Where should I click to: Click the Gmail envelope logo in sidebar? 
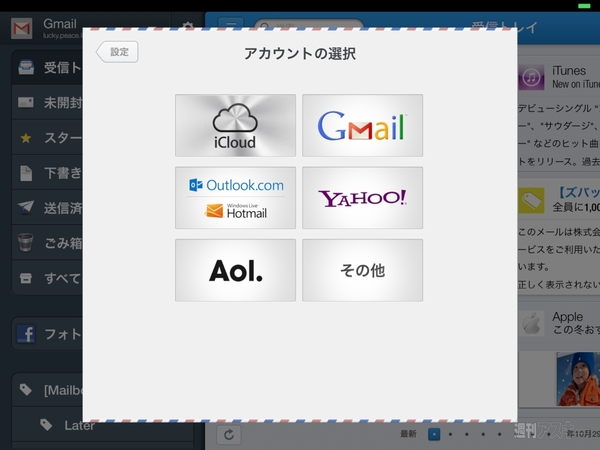(x=21, y=28)
